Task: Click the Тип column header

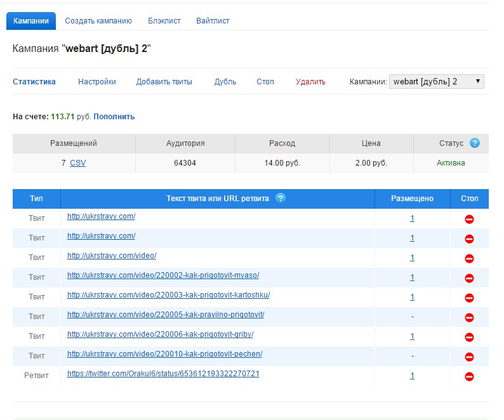Action: 36,199
